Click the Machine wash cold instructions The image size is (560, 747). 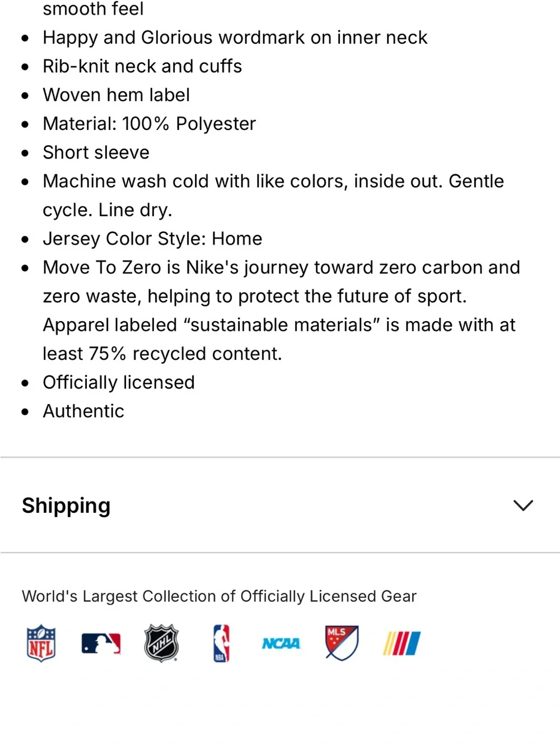pos(273,196)
